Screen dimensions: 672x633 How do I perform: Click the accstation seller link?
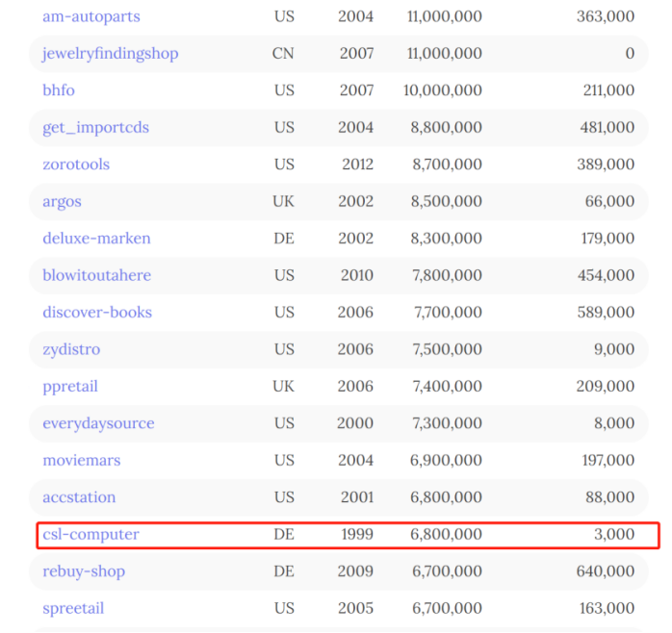click(x=79, y=497)
